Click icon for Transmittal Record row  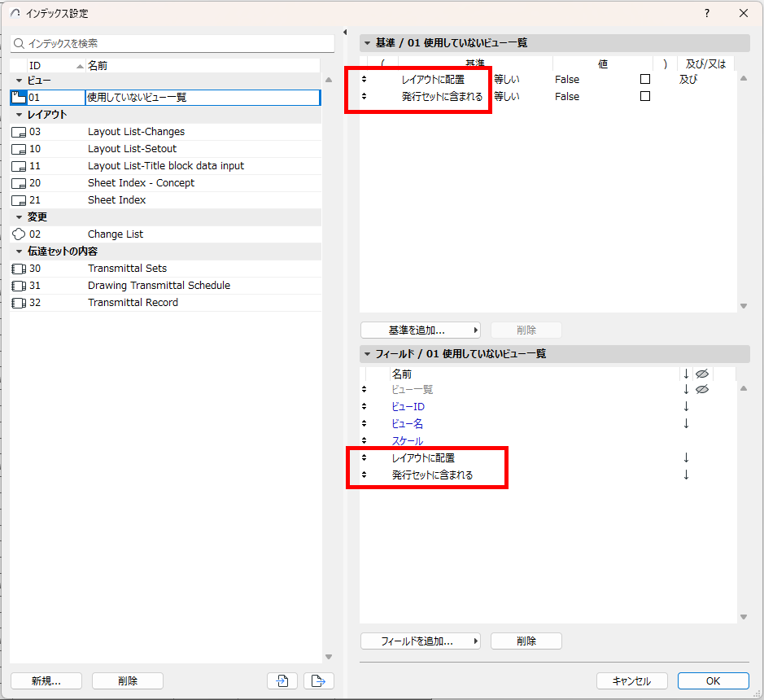point(19,303)
